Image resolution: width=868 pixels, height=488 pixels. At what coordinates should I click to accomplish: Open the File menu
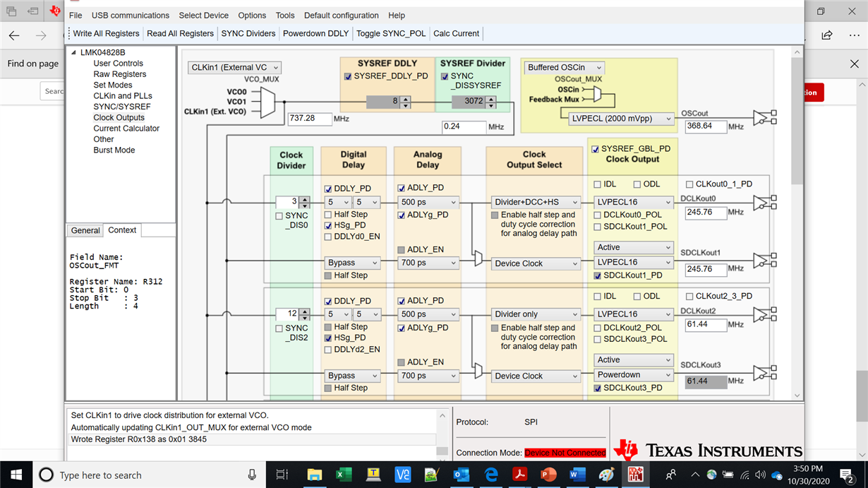(x=76, y=16)
